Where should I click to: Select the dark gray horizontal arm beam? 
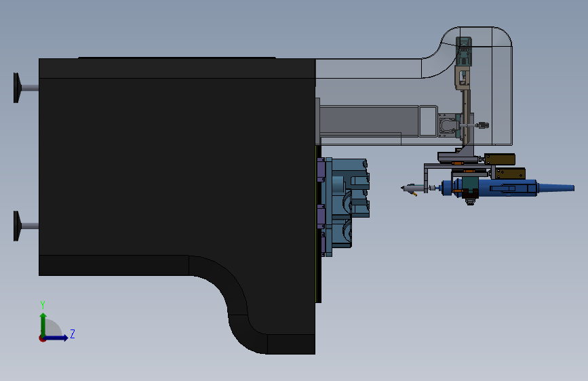click(x=370, y=120)
